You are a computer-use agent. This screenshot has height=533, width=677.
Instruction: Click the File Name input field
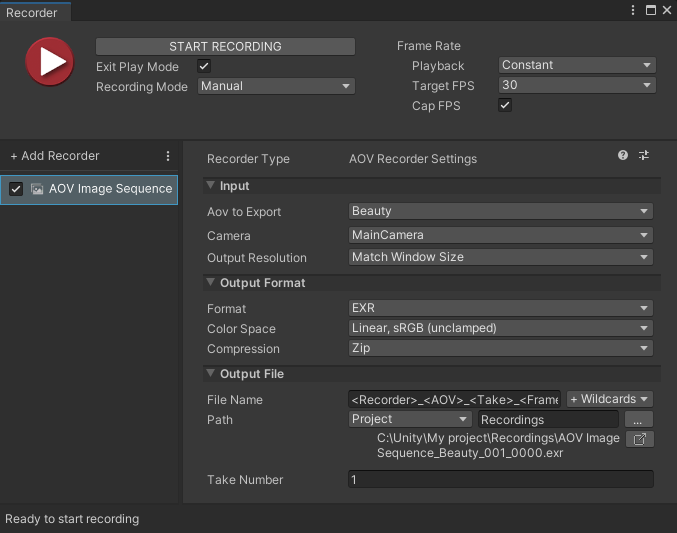coord(455,400)
